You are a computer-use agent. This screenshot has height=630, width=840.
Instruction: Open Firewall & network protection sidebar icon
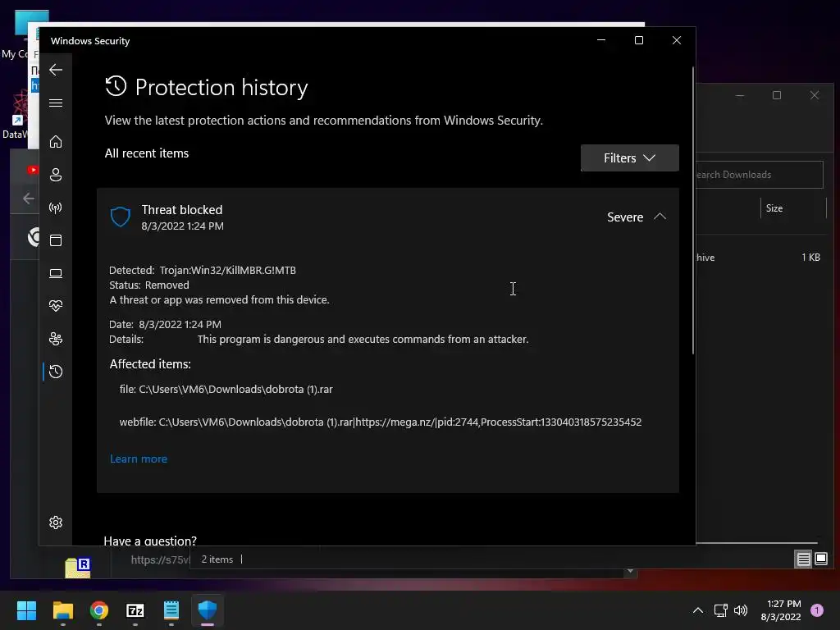click(x=56, y=208)
